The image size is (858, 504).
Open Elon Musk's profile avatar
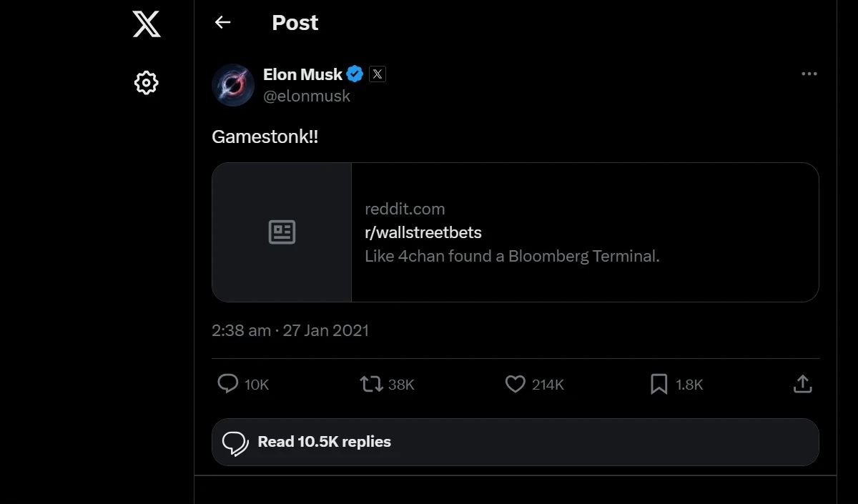tap(233, 85)
